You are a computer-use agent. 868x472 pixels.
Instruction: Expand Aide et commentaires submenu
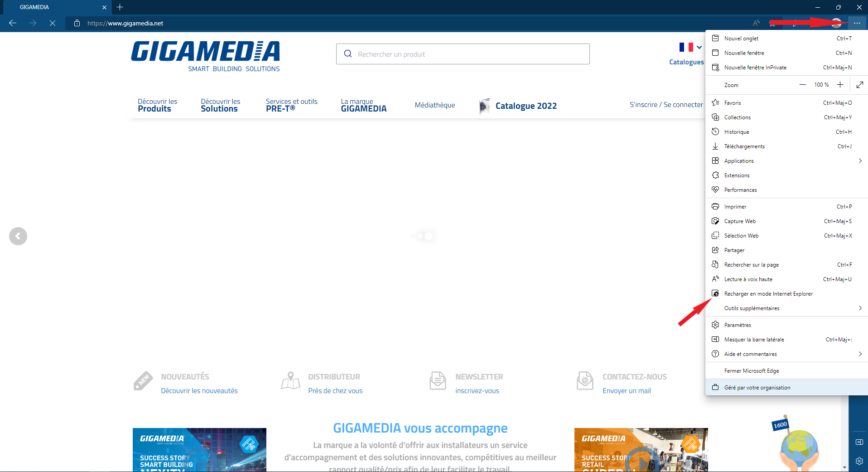click(x=786, y=354)
